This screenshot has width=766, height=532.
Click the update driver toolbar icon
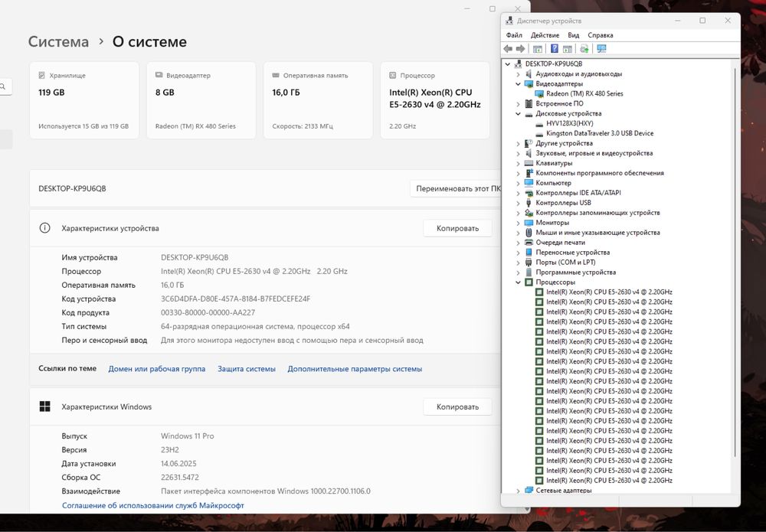coord(584,49)
